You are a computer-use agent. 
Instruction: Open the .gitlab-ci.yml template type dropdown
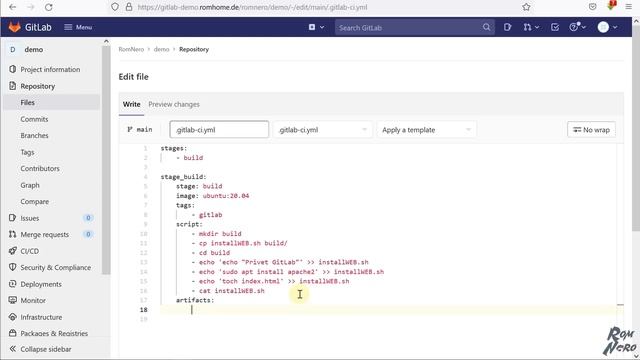[322, 129]
